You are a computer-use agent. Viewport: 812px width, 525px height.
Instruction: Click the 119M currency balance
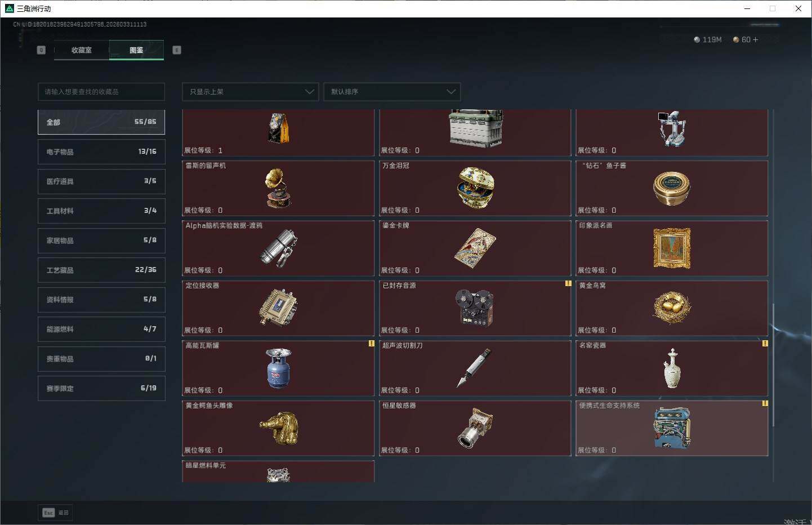pos(708,40)
